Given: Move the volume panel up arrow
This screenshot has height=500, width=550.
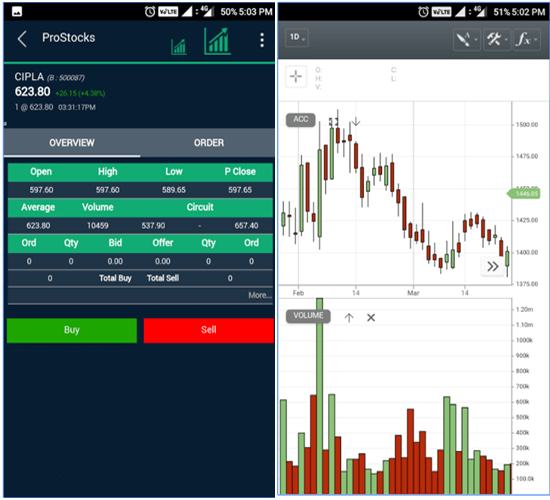Looking at the screenshot, I should tap(349, 318).
